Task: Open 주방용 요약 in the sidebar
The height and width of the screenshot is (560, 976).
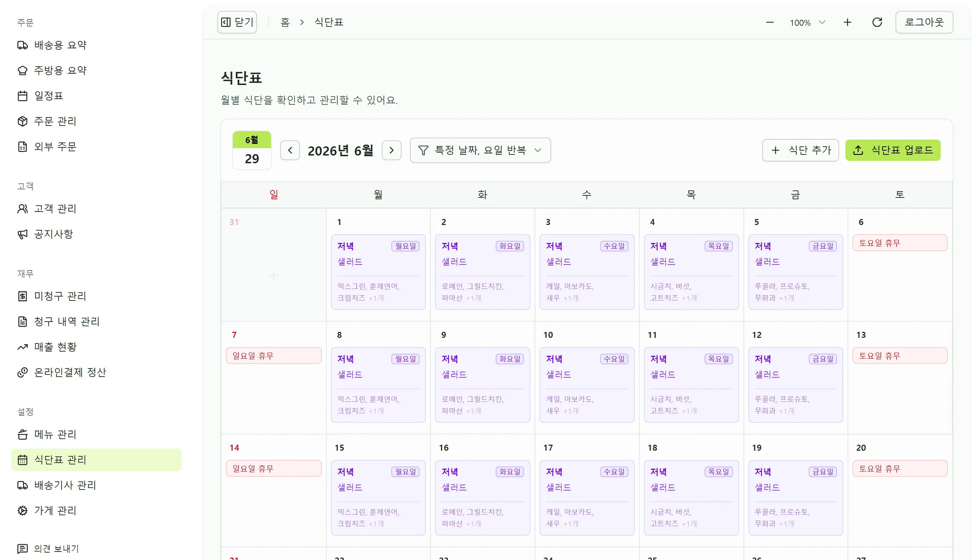Action: tap(96, 71)
